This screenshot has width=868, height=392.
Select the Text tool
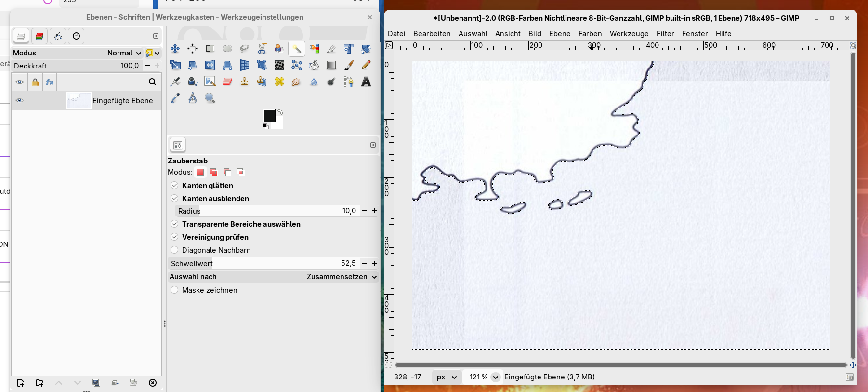pos(366,81)
